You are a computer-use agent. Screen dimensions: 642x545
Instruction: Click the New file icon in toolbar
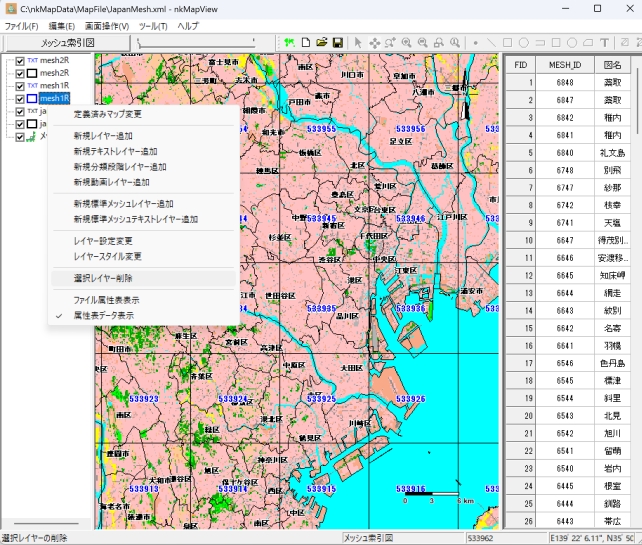[306, 43]
